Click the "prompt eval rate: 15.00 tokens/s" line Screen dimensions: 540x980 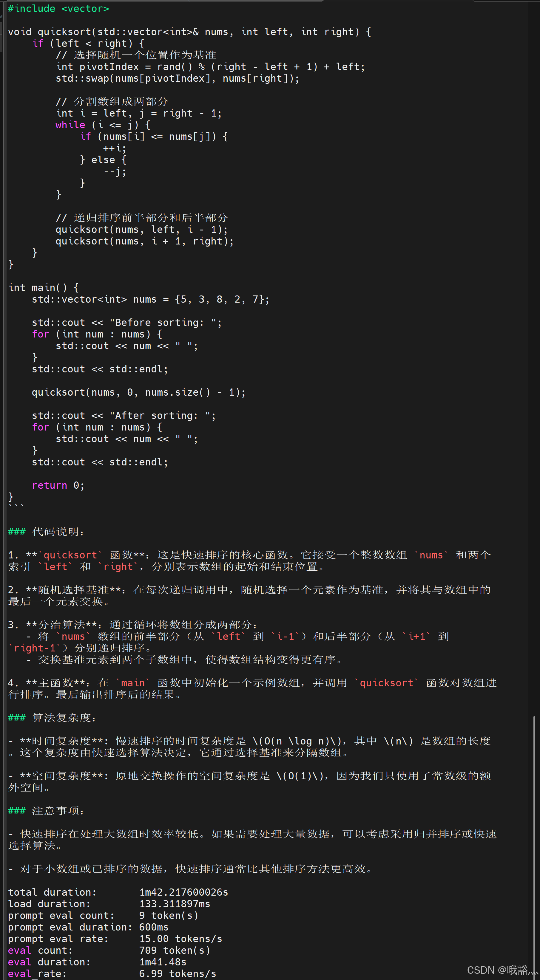(115, 939)
